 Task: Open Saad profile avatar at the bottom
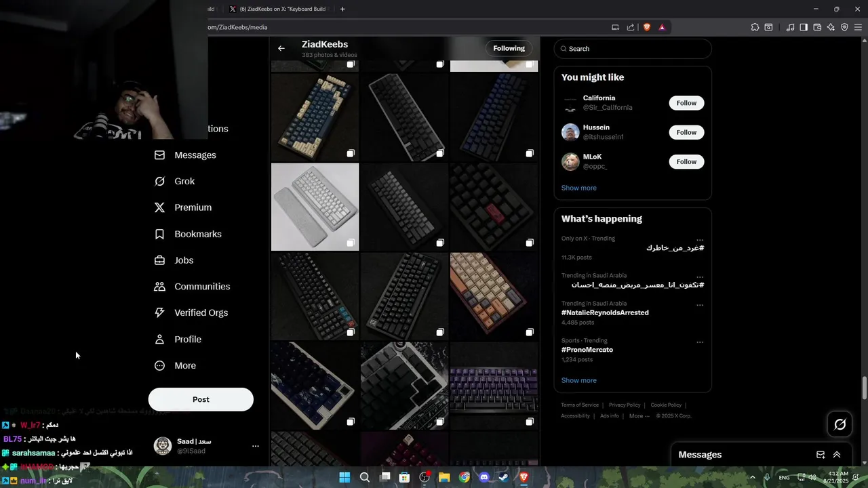(x=163, y=445)
